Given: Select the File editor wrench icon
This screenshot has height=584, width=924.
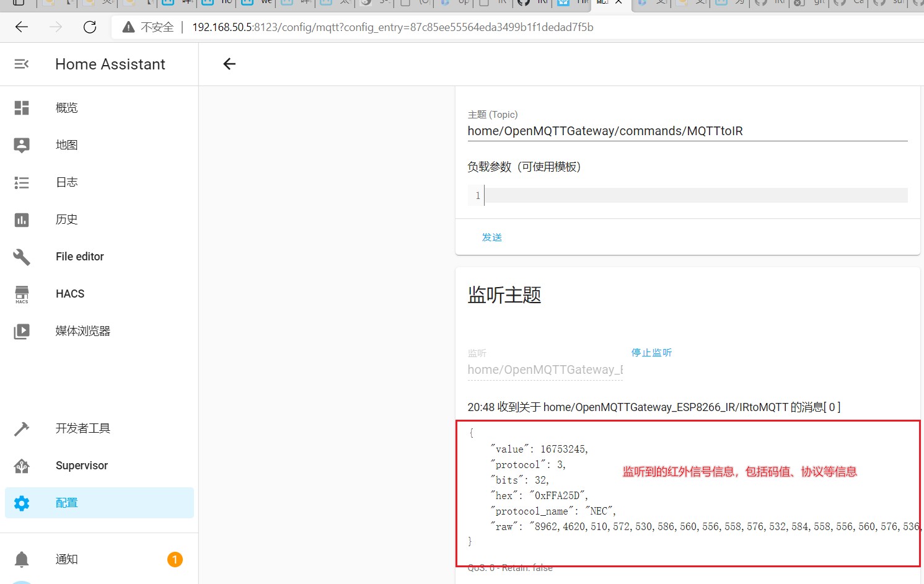Looking at the screenshot, I should (x=21, y=256).
